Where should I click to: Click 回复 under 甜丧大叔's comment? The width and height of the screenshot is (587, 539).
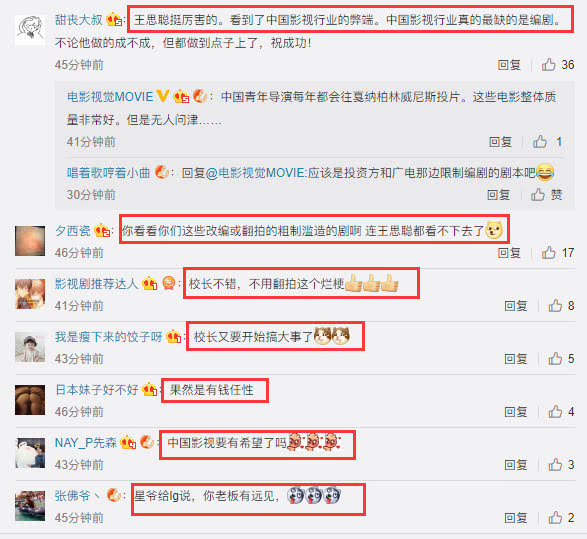pyautogui.click(x=509, y=65)
